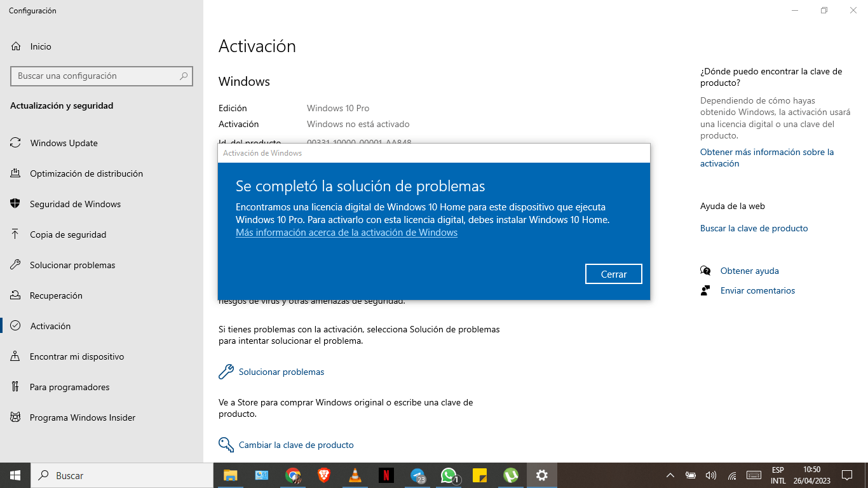This screenshot has height=488, width=868.
Task: Show hidden tray icons chevron
Action: [670, 475]
